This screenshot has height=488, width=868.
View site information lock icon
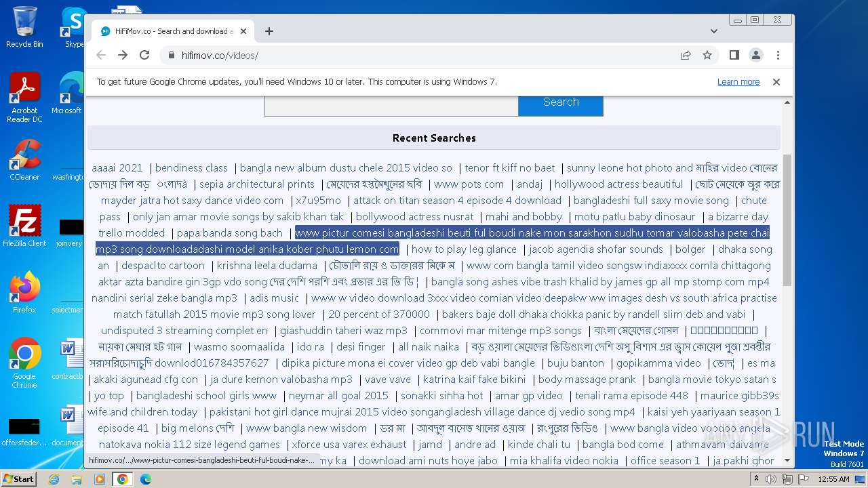tap(171, 55)
